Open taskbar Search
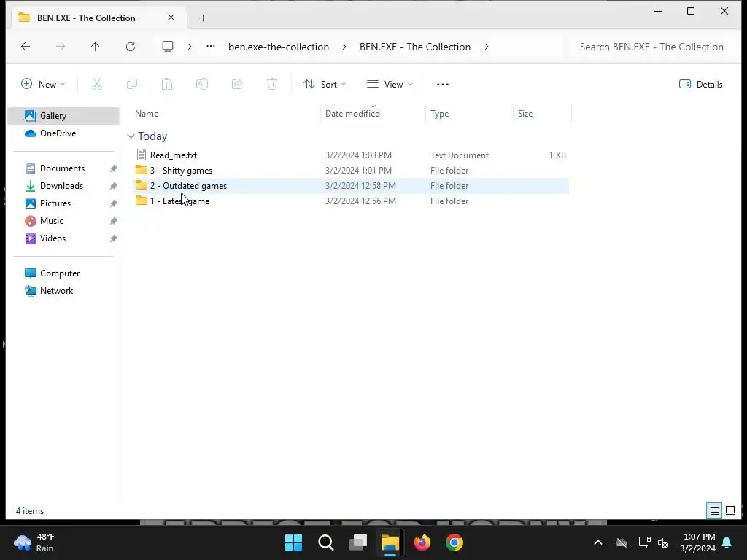 326,542
